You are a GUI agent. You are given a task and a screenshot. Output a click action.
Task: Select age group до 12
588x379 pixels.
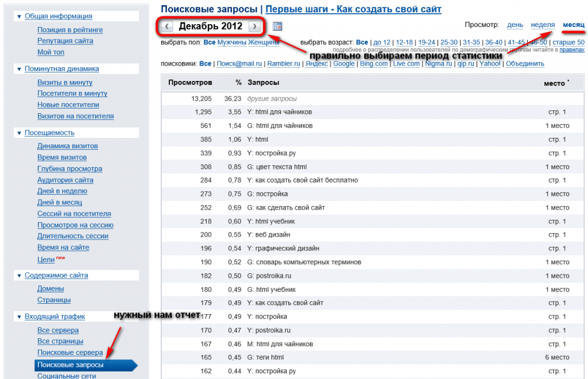382,42
